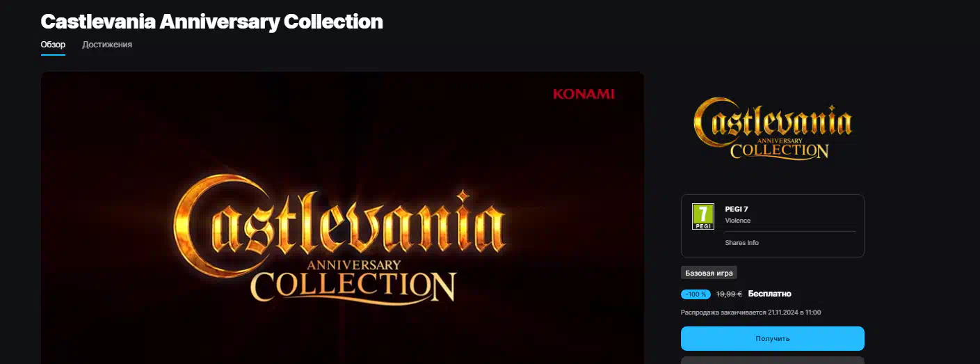Click the partially visible button below Получить

[772, 361]
